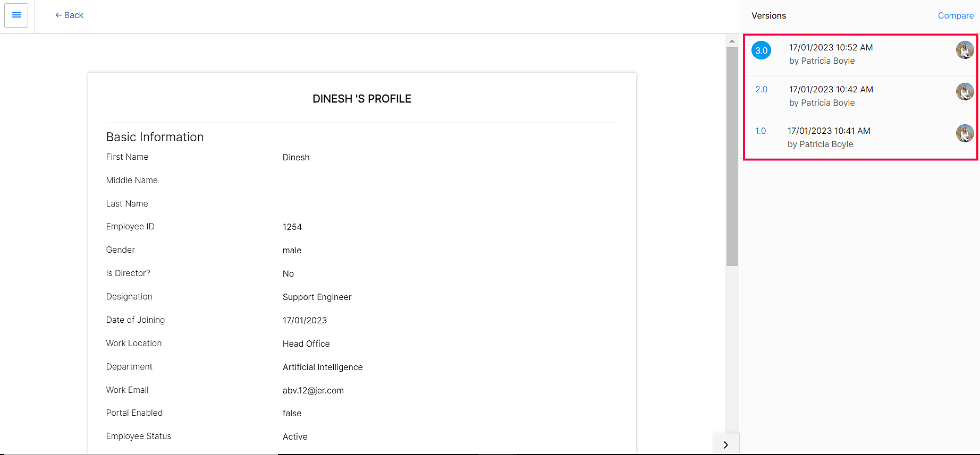Open version 1.0 entry
This screenshot has height=455, width=980.
(761, 131)
